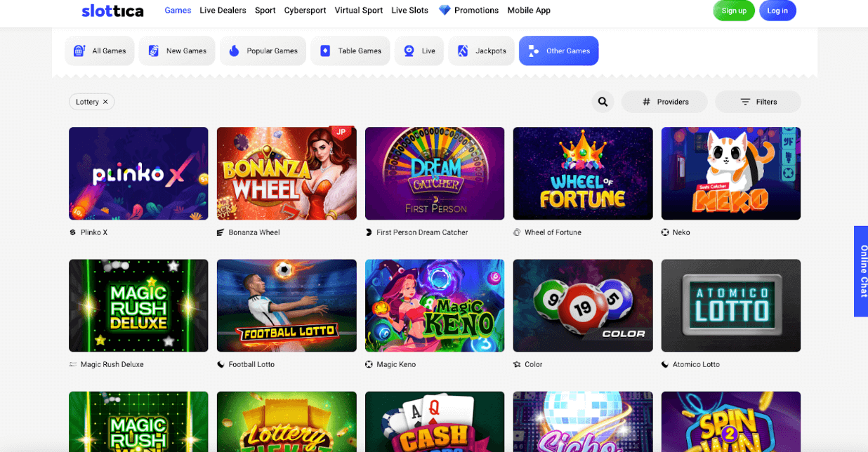Launch the Football Lotto game thumbnail
Image resolution: width=868 pixels, height=452 pixels.
(287, 305)
